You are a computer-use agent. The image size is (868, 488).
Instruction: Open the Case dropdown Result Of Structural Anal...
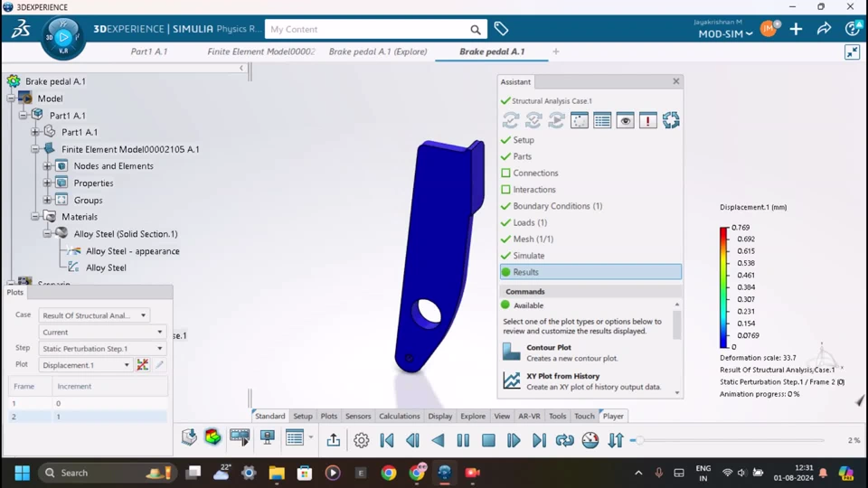click(x=94, y=315)
